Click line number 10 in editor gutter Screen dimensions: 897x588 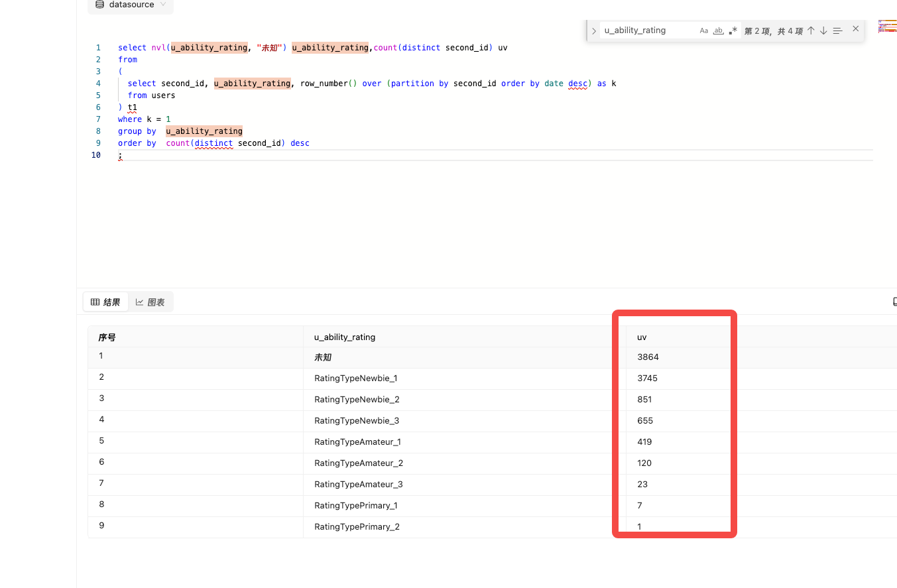pos(96,155)
